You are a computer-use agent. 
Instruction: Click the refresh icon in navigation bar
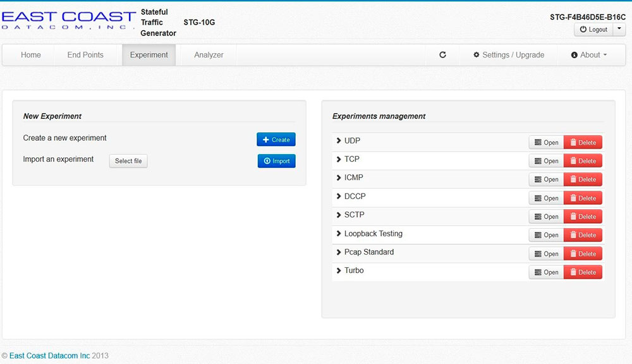coord(442,55)
